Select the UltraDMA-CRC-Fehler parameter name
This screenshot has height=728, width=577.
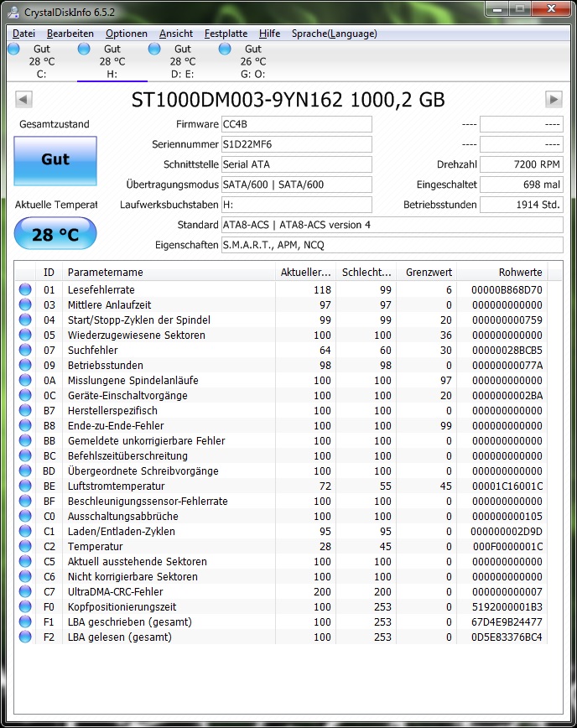point(115,591)
